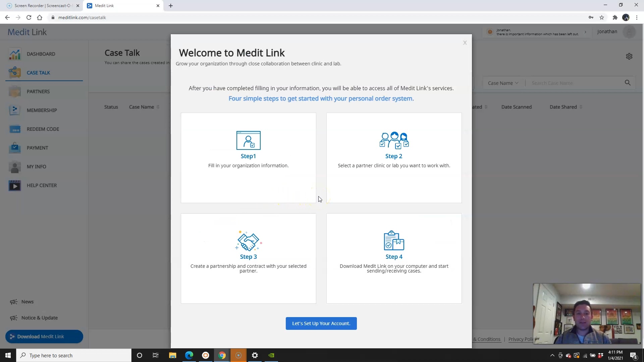Click Download Medit Link button

[44, 337]
